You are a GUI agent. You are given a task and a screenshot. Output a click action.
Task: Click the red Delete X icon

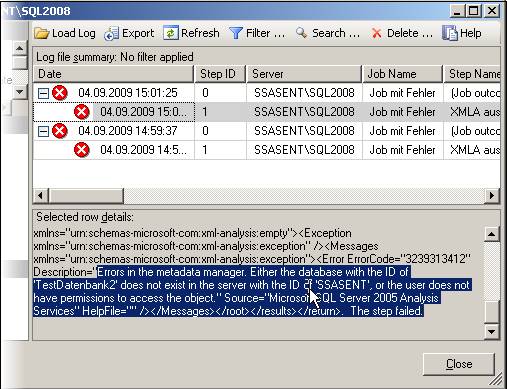[x=377, y=33]
